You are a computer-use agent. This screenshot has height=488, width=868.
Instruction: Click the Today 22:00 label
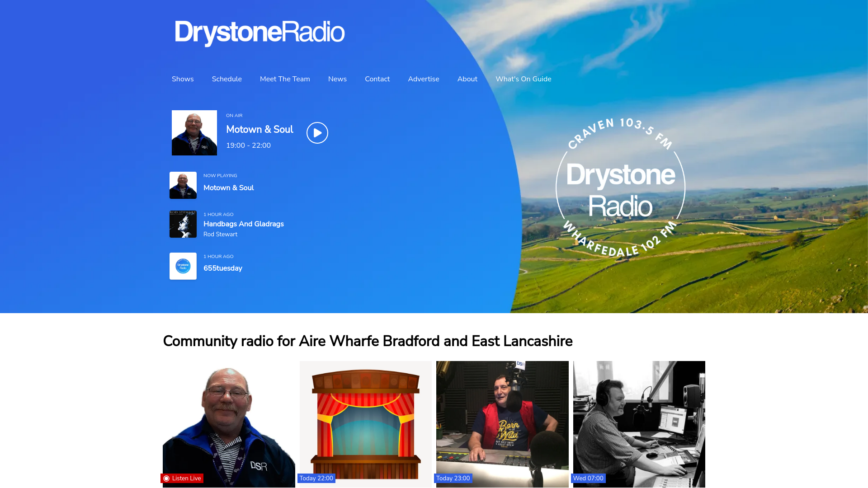316,479
